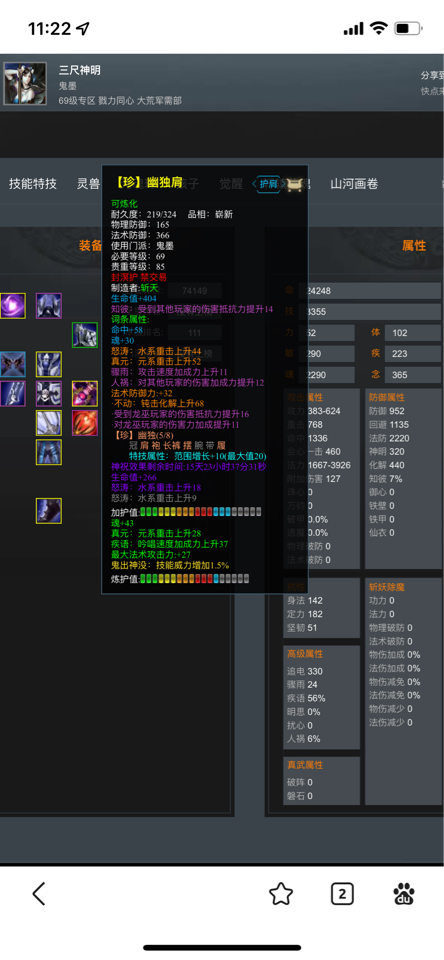Switch to the 觉醒 tab
The width and height of the screenshot is (444, 960).
coord(231,184)
